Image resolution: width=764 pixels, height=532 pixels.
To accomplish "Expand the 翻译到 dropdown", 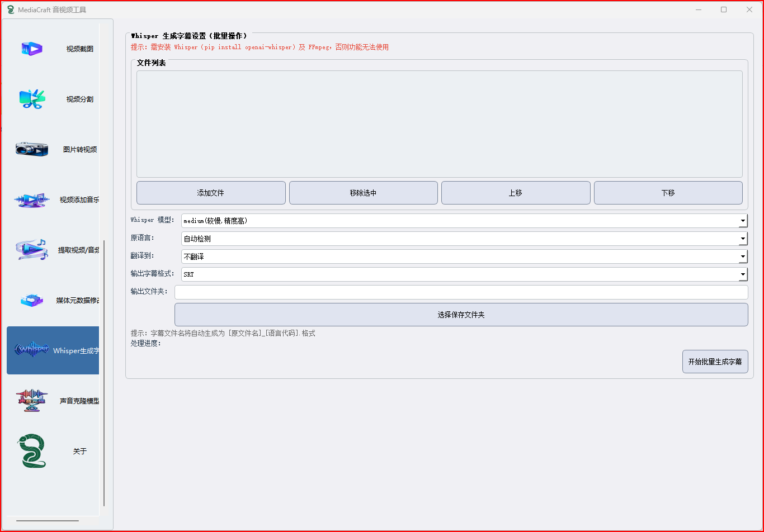I will [464, 256].
